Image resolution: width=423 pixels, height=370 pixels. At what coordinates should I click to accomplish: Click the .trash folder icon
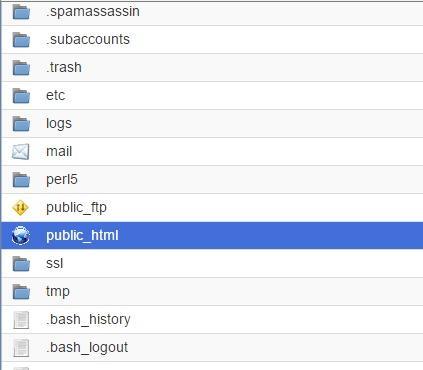21,67
